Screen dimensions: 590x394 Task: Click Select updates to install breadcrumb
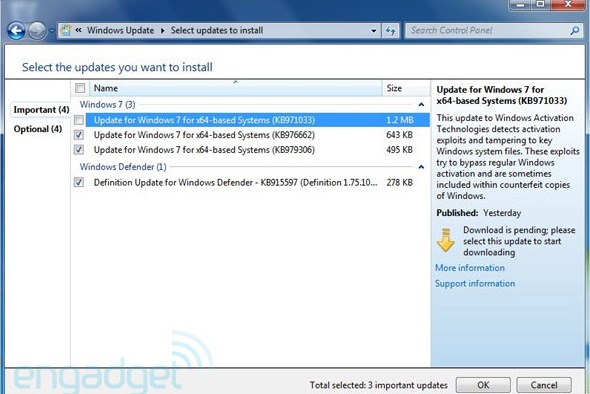click(217, 30)
